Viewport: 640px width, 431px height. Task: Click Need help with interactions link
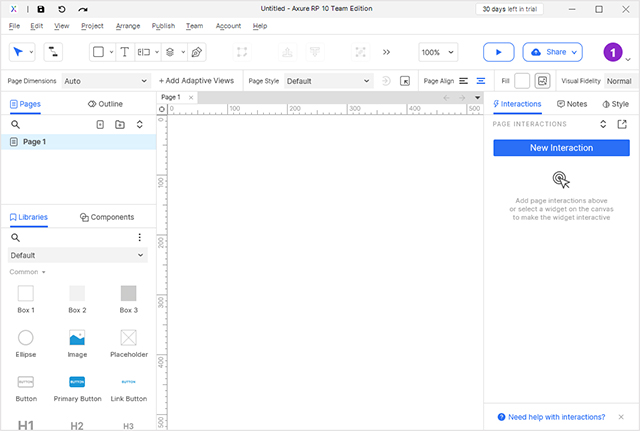[556, 417]
